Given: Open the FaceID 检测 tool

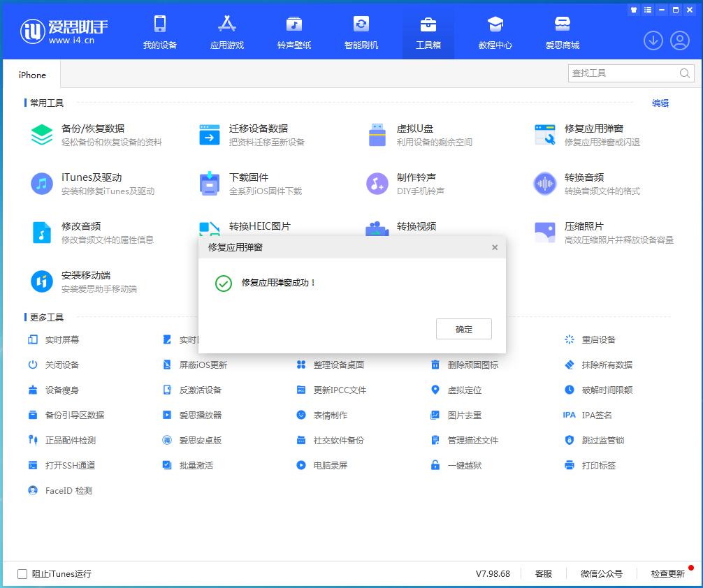Looking at the screenshot, I should 70,490.
